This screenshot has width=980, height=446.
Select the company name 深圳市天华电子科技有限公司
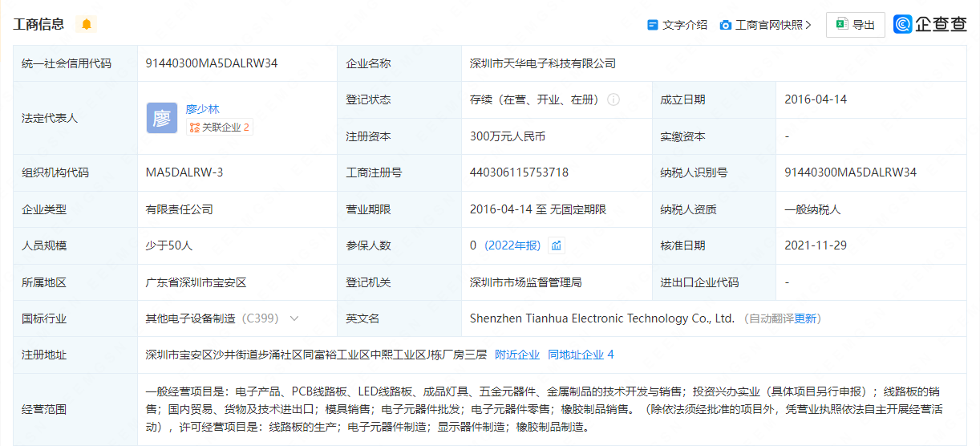pyautogui.click(x=543, y=63)
